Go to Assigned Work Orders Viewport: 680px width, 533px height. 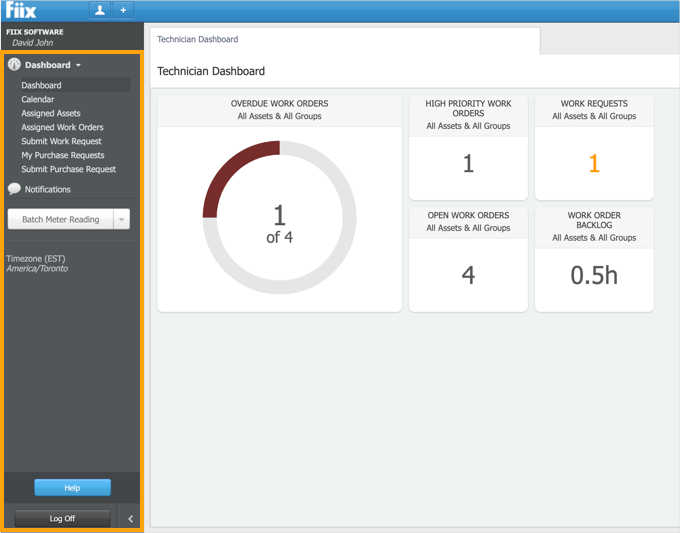pyautogui.click(x=62, y=128)
